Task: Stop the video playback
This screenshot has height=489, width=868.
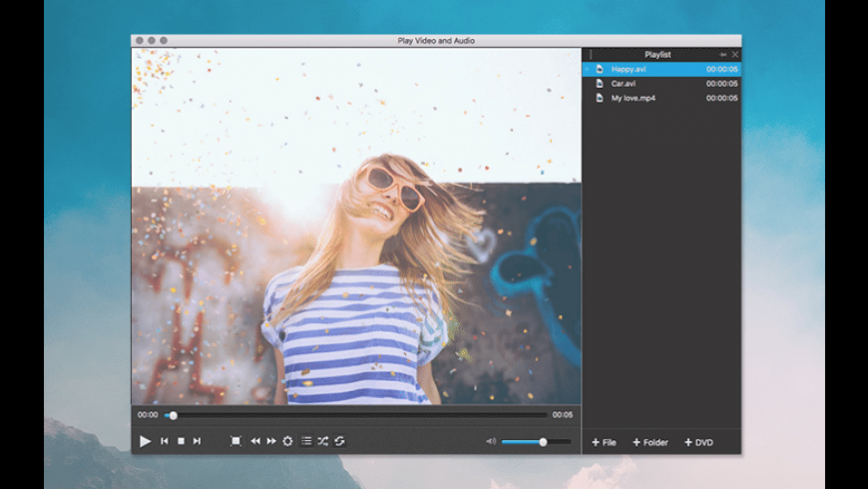Action: (181, 441)
